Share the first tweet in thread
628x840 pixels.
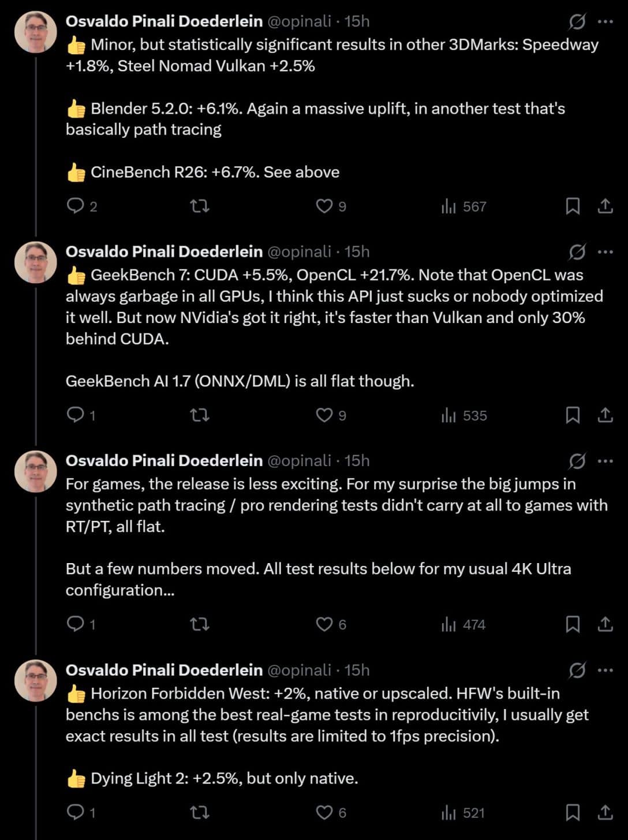click(x=605, y=206)
